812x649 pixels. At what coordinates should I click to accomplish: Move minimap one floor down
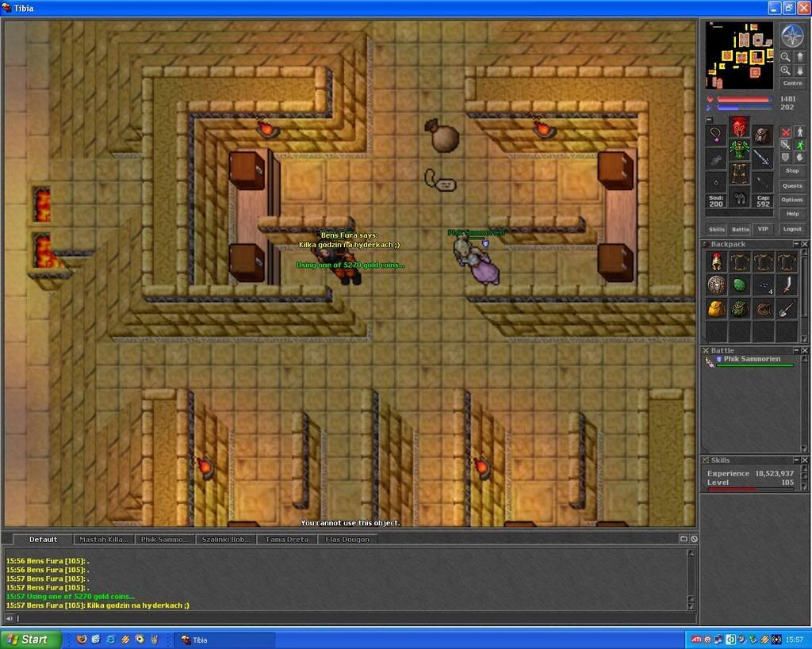click(800, 70)
